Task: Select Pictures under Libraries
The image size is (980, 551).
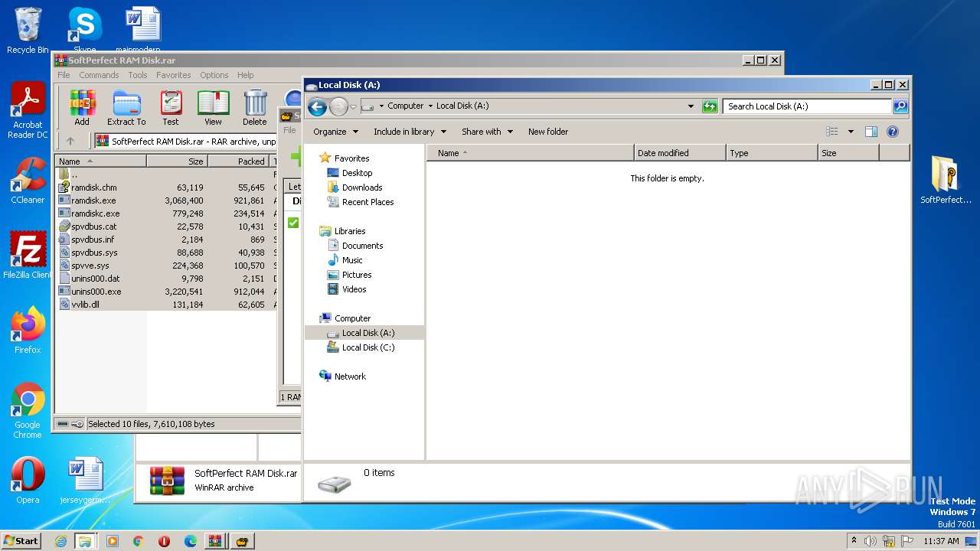Action: pos(357,275)
